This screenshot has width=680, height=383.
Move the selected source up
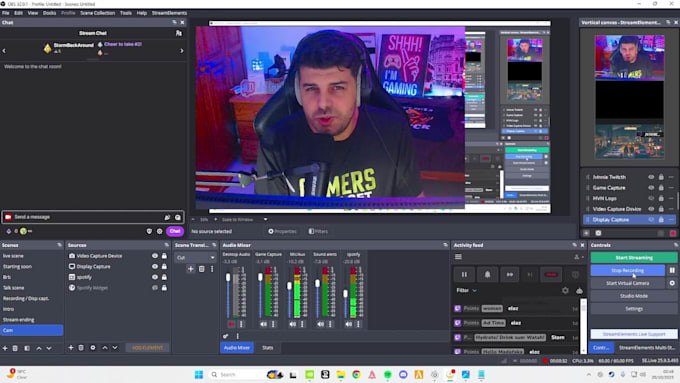[105, 347]
